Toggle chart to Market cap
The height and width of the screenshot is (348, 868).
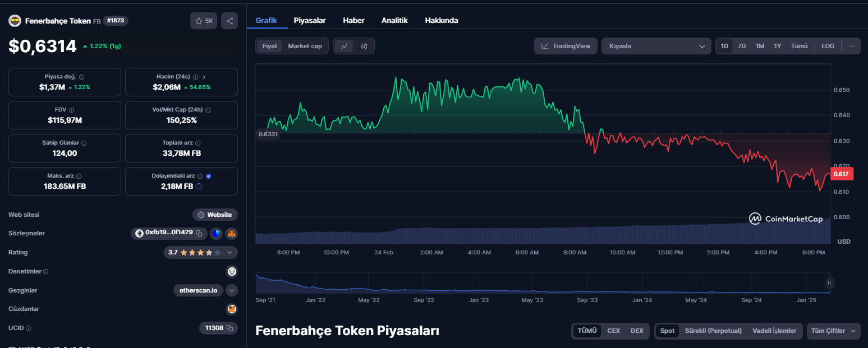click(305, 46)
